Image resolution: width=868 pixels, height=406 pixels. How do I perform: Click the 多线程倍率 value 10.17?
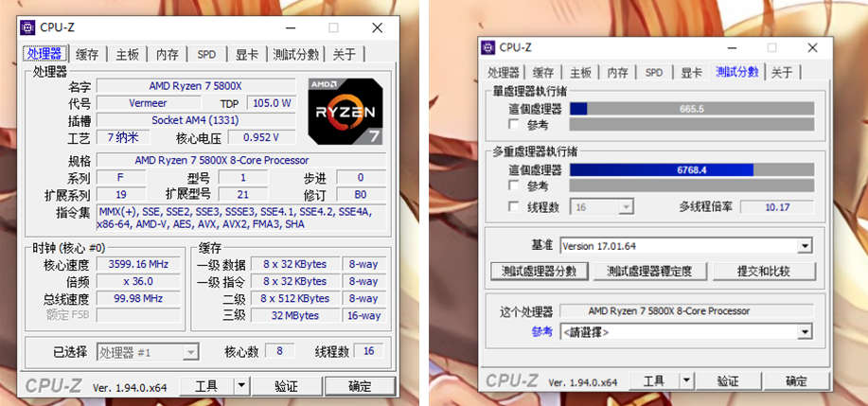(x=777, y=207)
